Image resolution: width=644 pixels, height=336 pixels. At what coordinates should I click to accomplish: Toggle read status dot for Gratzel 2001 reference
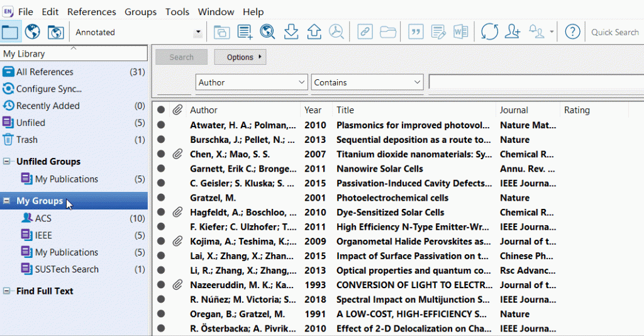tap(161, 198)
